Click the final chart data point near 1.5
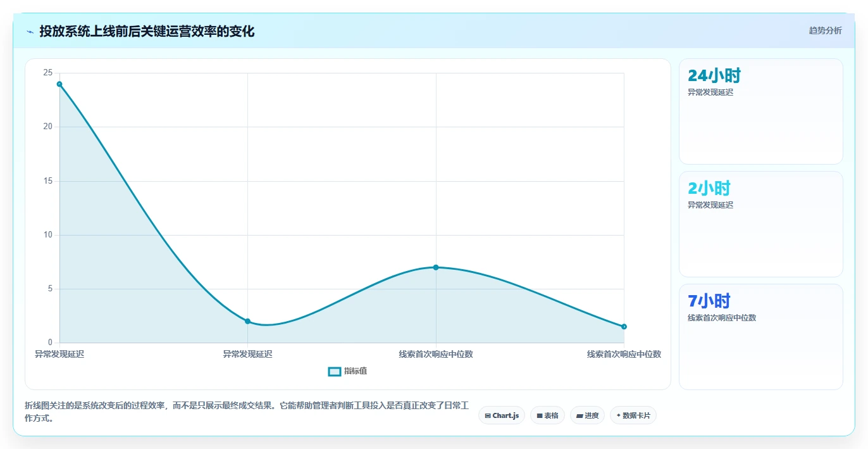 point(624,327)
